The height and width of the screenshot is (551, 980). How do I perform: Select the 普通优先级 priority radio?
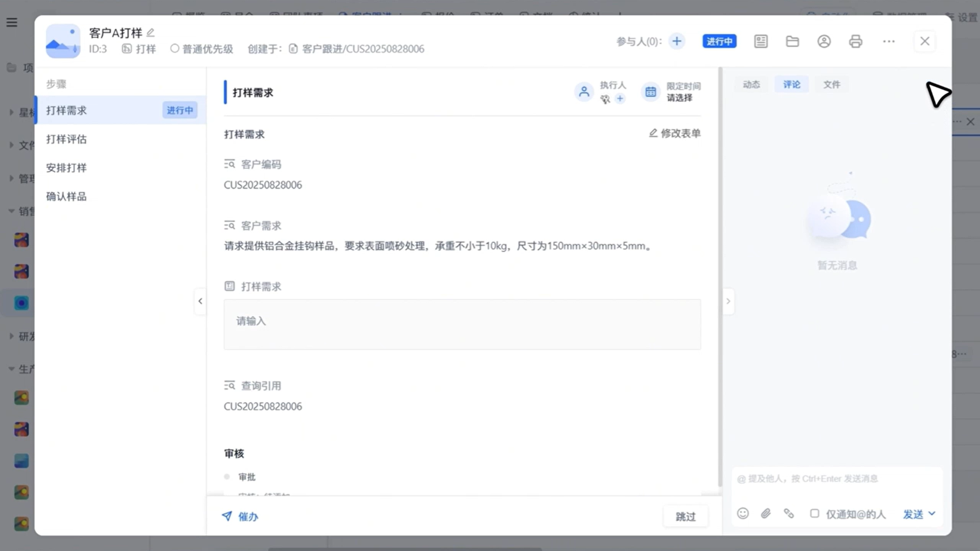tap(175, 49)
